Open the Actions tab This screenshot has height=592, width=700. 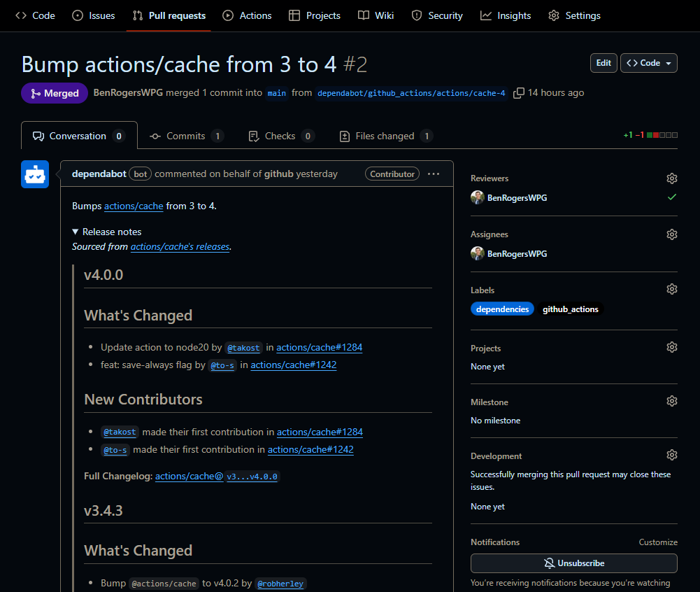coord(247,15)
